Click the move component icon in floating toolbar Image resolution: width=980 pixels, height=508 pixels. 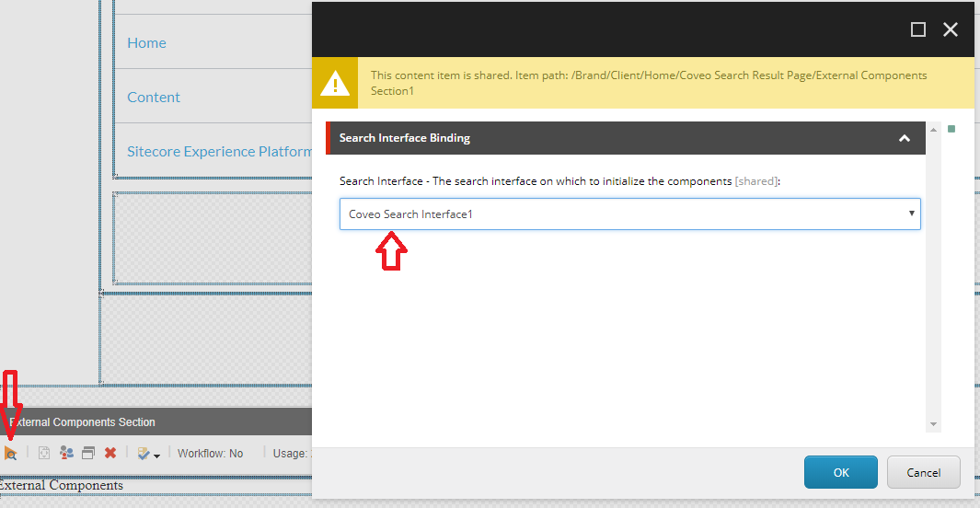[44, 453]
